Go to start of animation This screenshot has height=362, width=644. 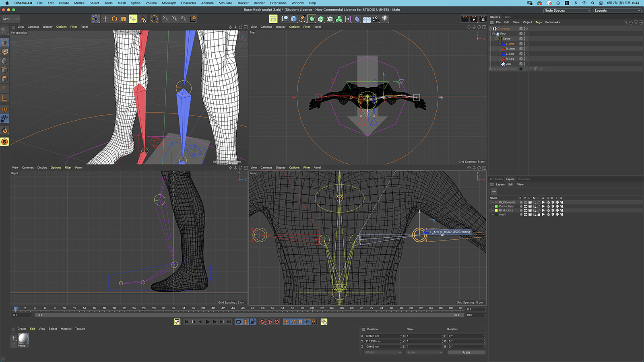pos(186,322)
